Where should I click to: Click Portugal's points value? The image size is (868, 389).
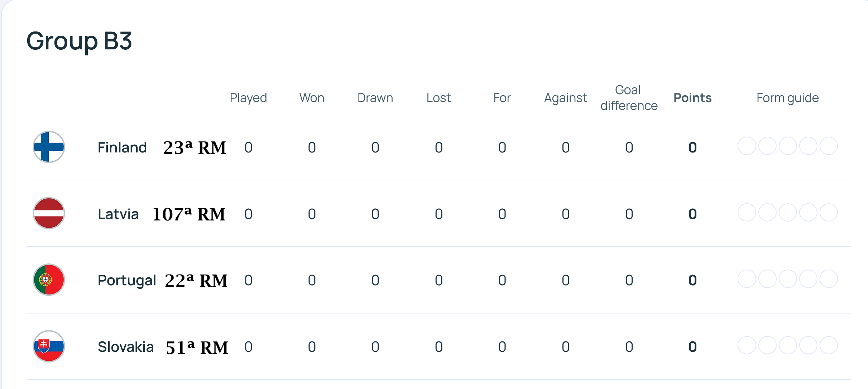pyautogui.click(x=692, y=280)
